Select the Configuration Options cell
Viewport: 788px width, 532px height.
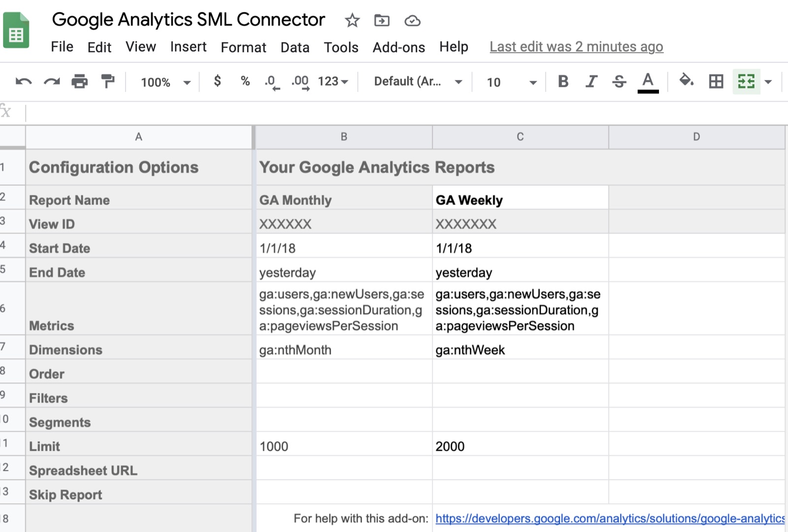139,167
